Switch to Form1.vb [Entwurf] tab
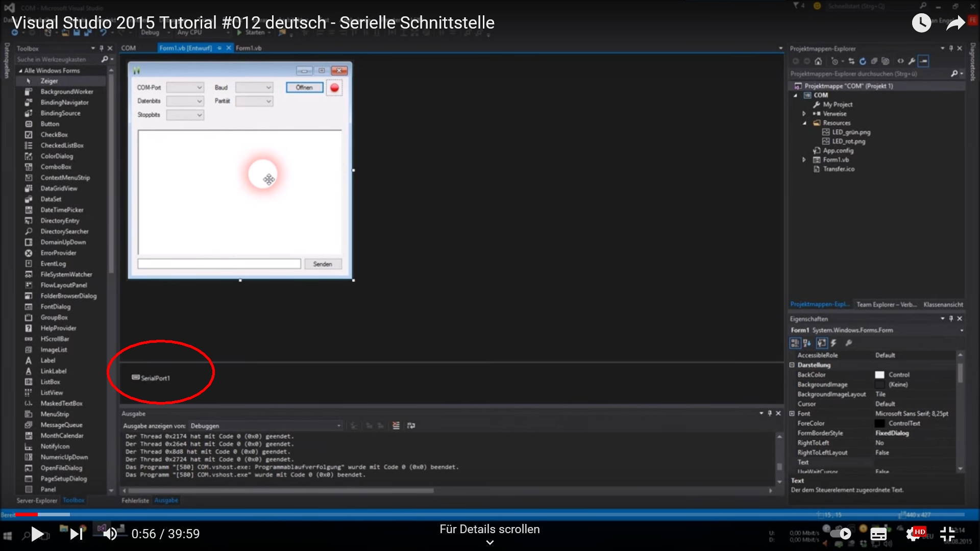 (186, 48)
